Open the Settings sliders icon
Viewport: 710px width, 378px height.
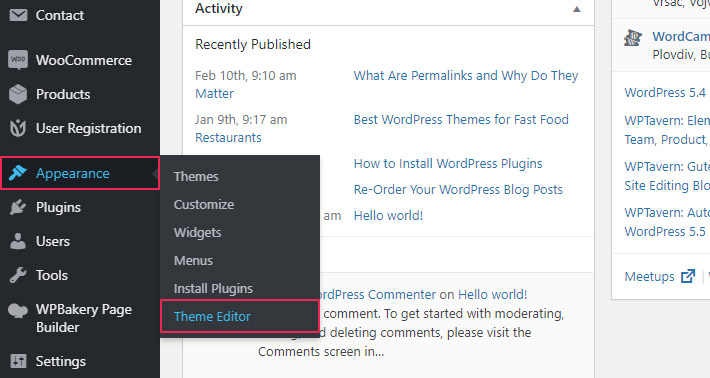[19, 361]
